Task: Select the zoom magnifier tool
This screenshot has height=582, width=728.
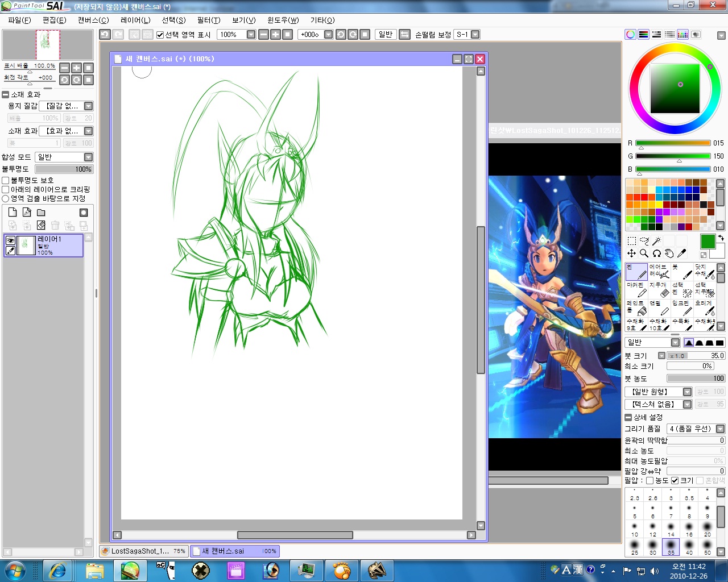Action: [x=644, y=253]
